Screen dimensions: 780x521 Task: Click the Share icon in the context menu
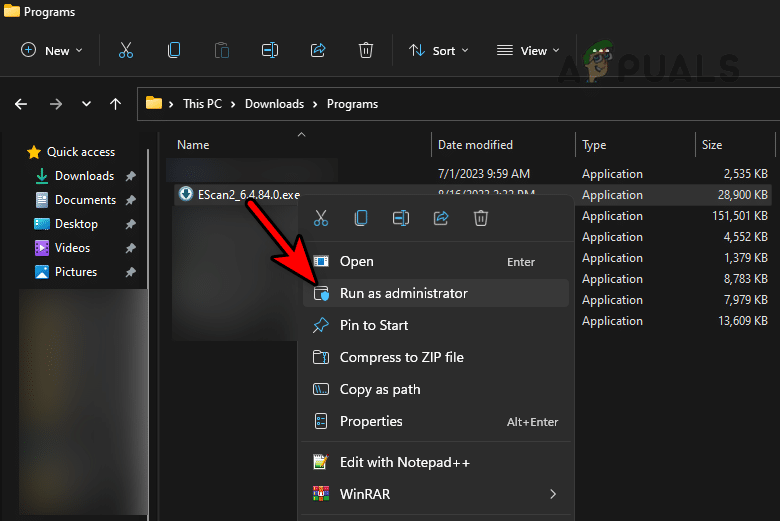(x=441, y=217)
